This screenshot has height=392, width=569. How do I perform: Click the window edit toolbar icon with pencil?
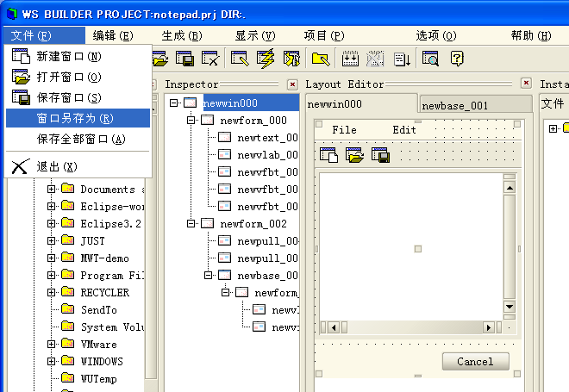pos(240,59)
